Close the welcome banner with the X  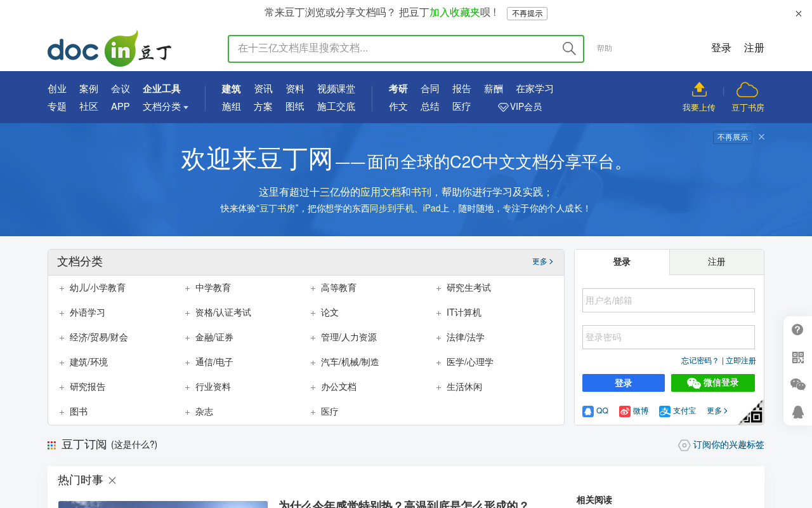(762, 137)
